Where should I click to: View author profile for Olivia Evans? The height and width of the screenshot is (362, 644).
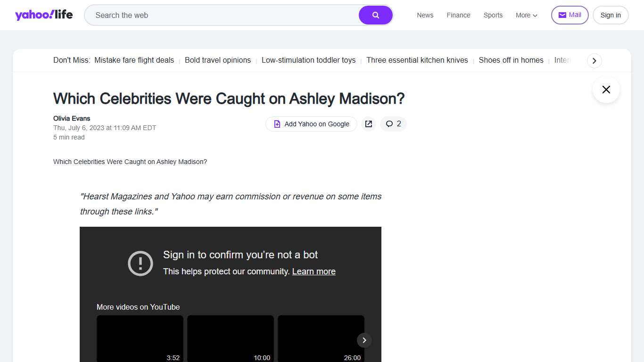click(71, 118)
